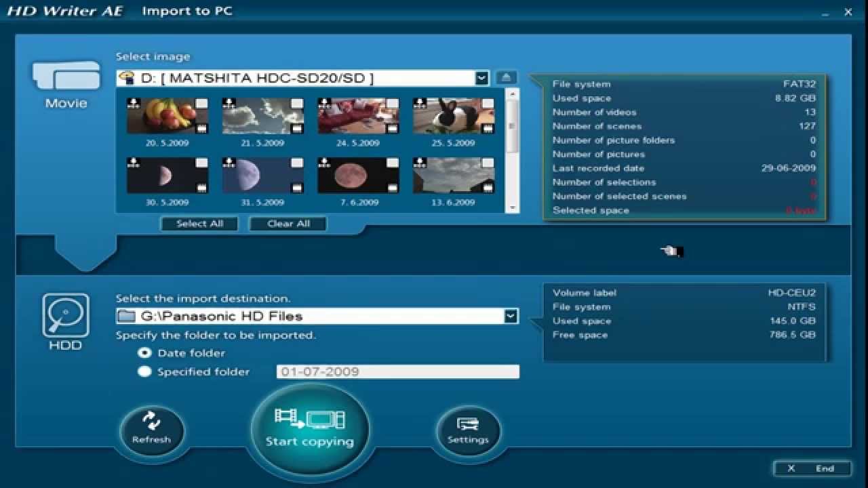
Task: Tick checkbox on 25.5.2009 thumbnail
Action: 488,103
